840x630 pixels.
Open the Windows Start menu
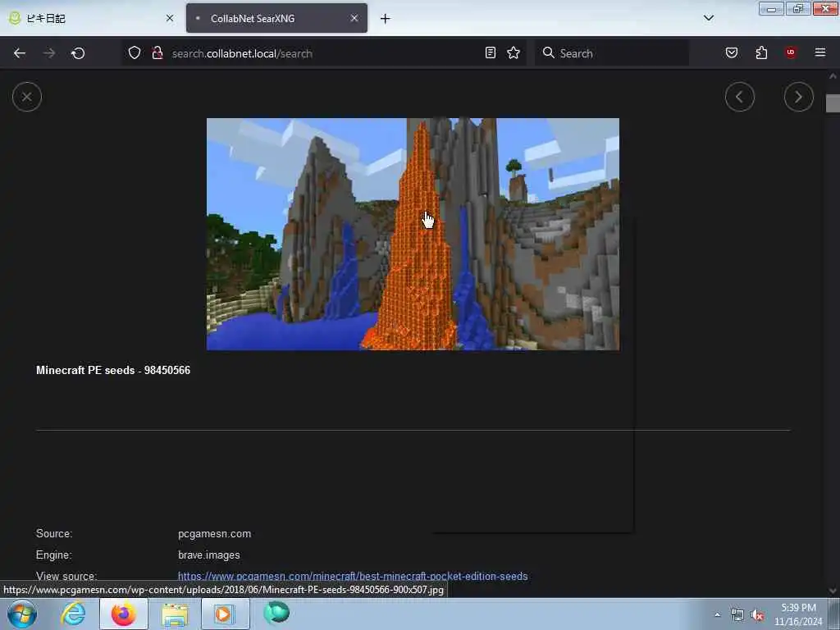pyautogui.click(x=22, y=614)
